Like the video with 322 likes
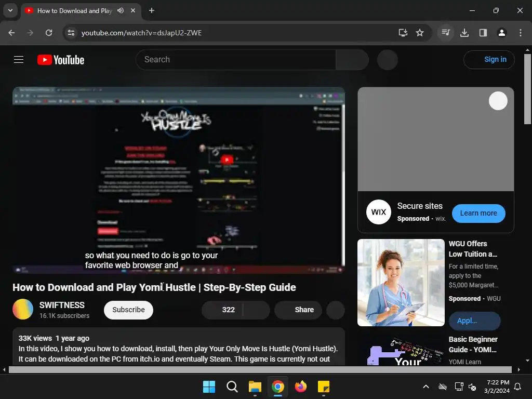The image size is (532, 399). (222, 310)
